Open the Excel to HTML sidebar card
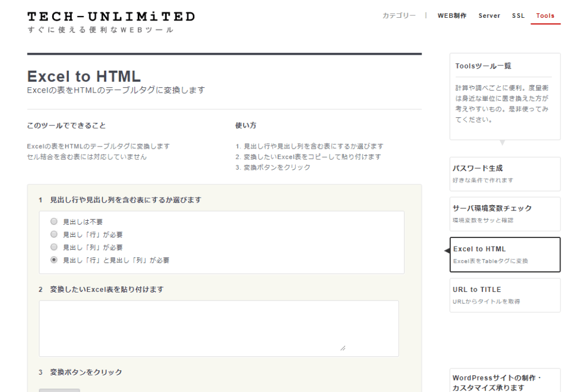Viewport: 588px width, 392px height. (x=505, y=255)
